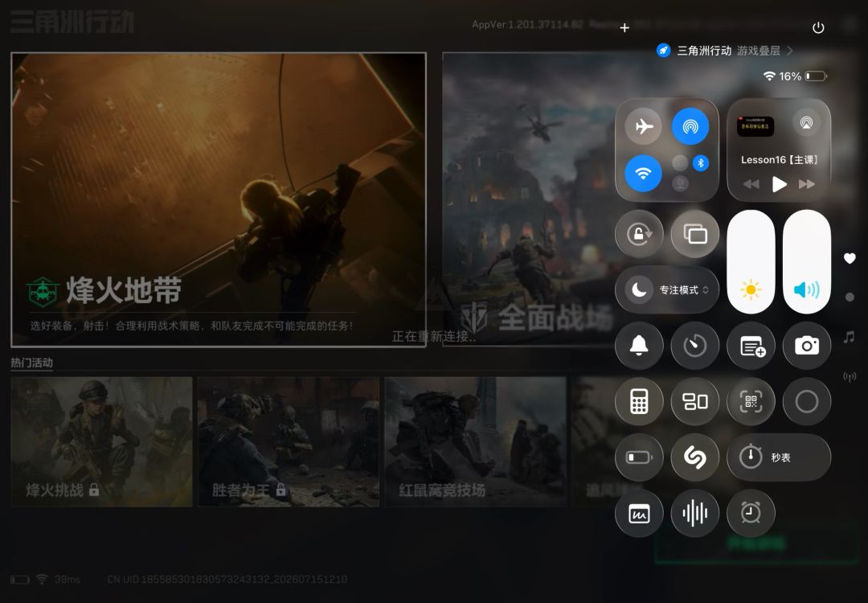The height and width of the screenshot is (603, 868).
Task: Open the Camera from Control Center
Action: point(807,346)
